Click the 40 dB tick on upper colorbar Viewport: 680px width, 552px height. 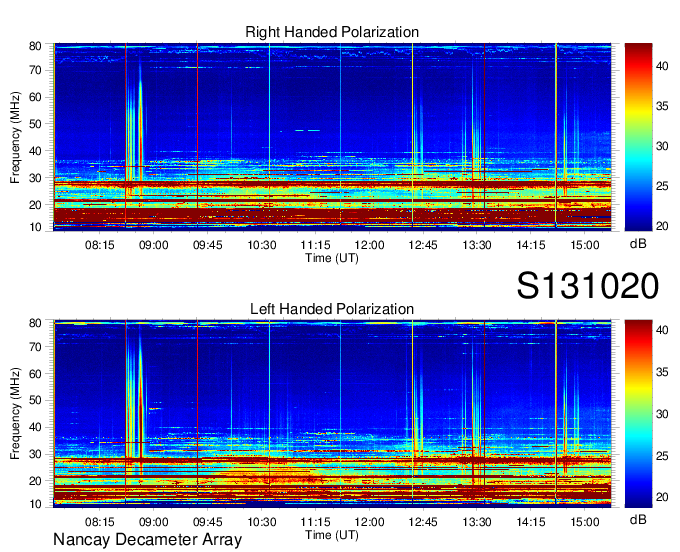click(x=662, y=66)
